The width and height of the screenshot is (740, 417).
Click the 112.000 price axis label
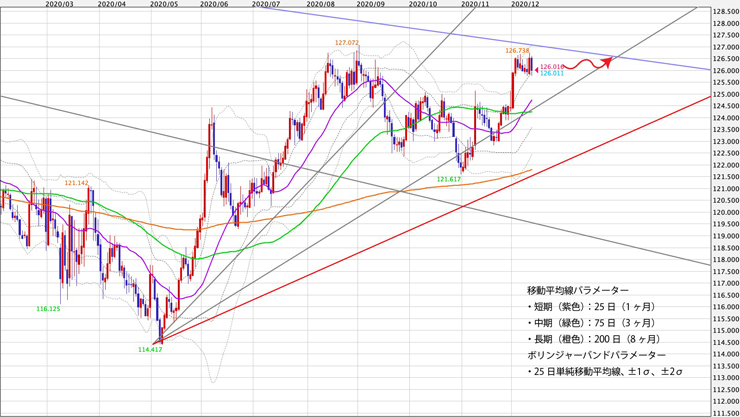[x=727, y=401]
